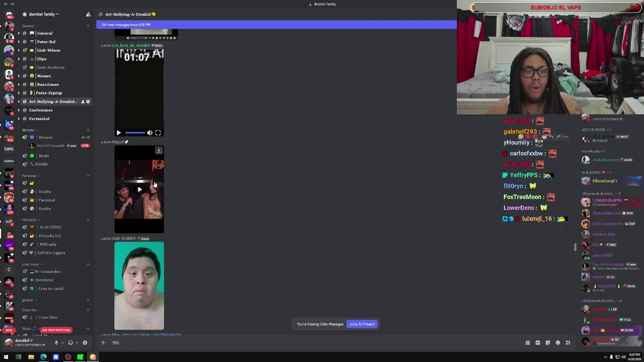Click the back navigation arrow

pos(6,4)
